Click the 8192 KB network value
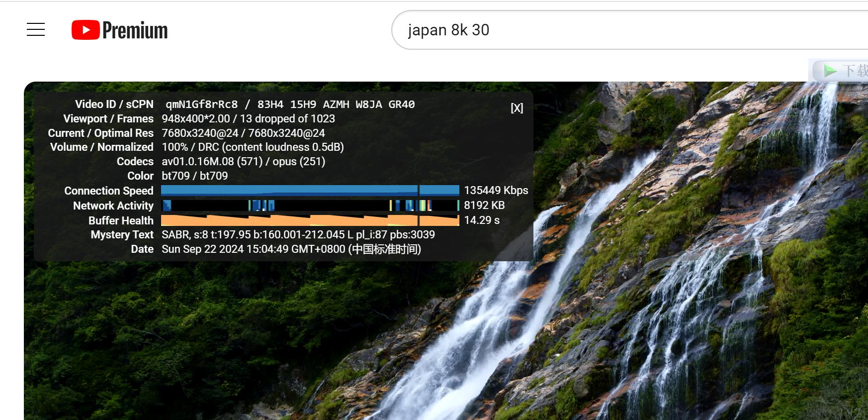The height and width of the screenshot is (420, 868). point(484,206)
